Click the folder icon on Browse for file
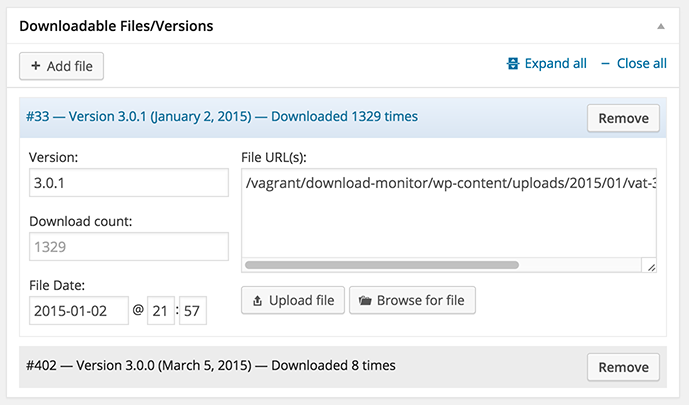The width and height of the screenshot is (689, 405). [364, 300]
